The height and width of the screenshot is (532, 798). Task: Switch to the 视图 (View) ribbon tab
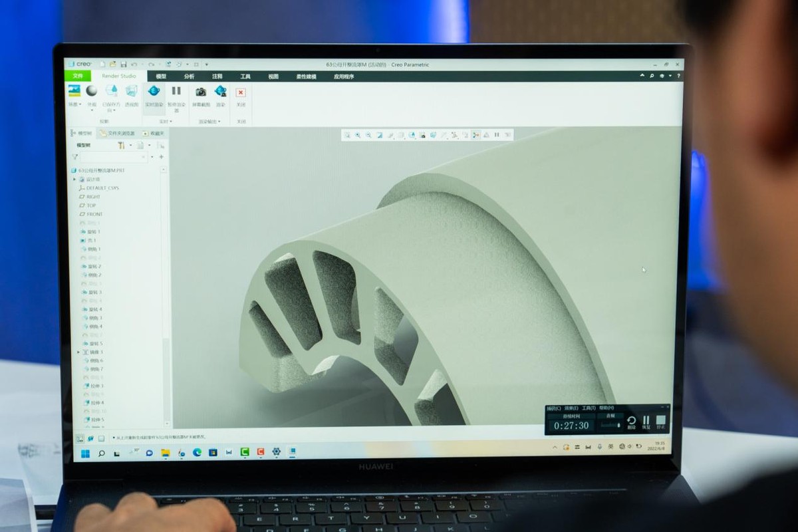273,76
